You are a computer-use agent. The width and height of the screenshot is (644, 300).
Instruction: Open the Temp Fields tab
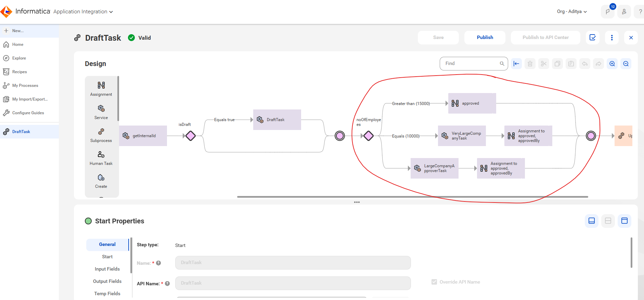pos(107,294)
